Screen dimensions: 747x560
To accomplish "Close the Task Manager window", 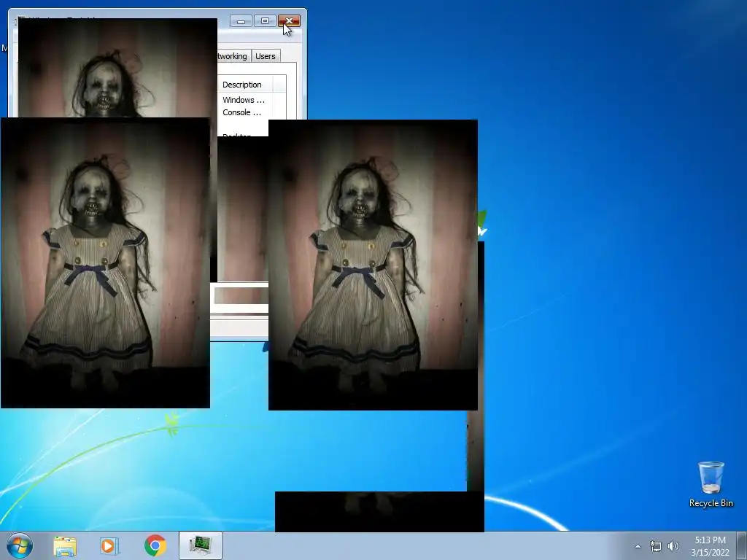I will coord(289,21).
